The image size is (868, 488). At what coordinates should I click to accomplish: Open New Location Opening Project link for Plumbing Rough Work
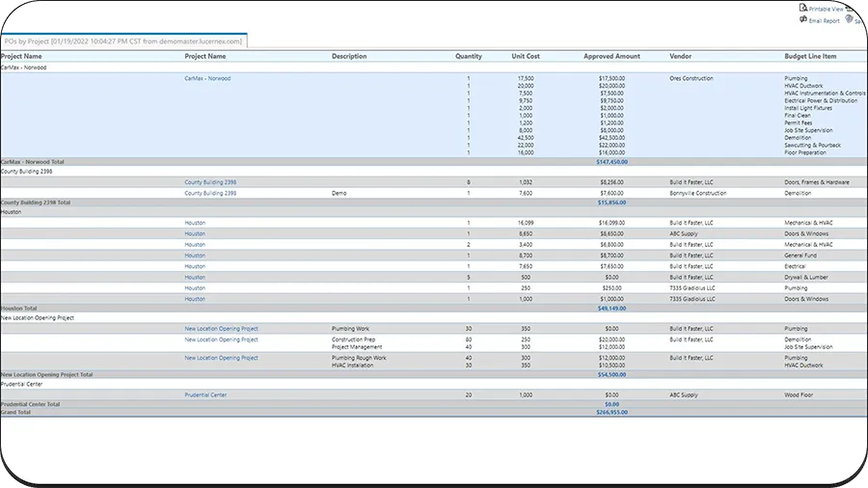(x=221, y=358)
